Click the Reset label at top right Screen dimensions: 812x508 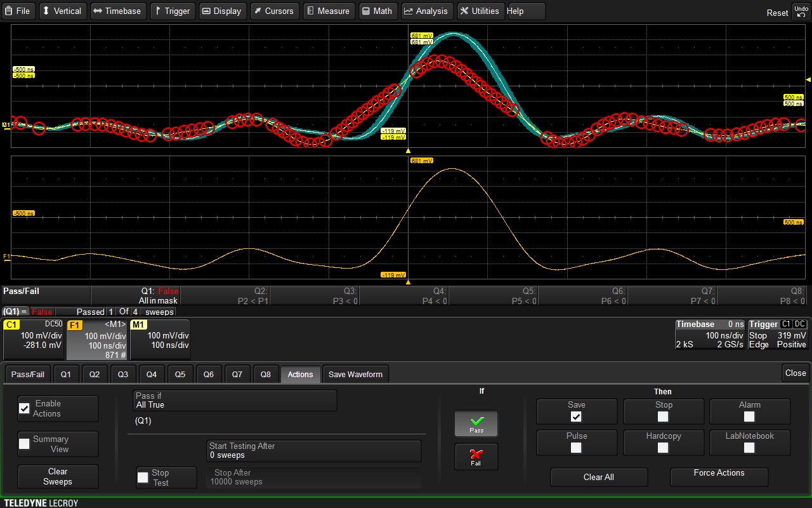click(x=777, y=13)
